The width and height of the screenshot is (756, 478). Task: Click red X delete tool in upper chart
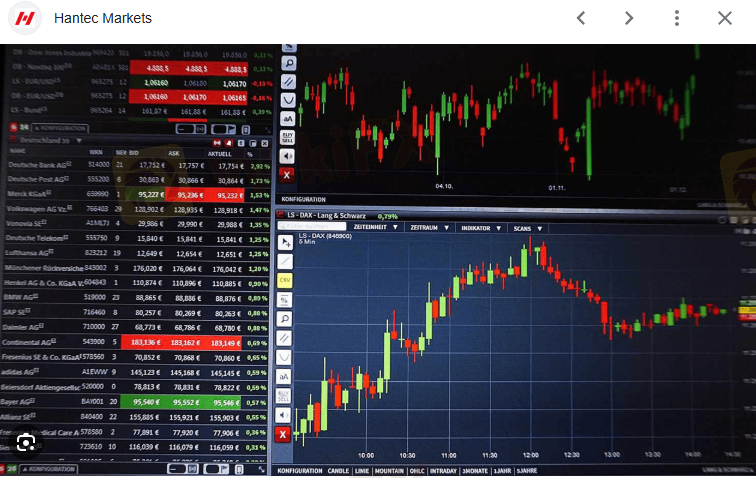[x=287, y=175]
